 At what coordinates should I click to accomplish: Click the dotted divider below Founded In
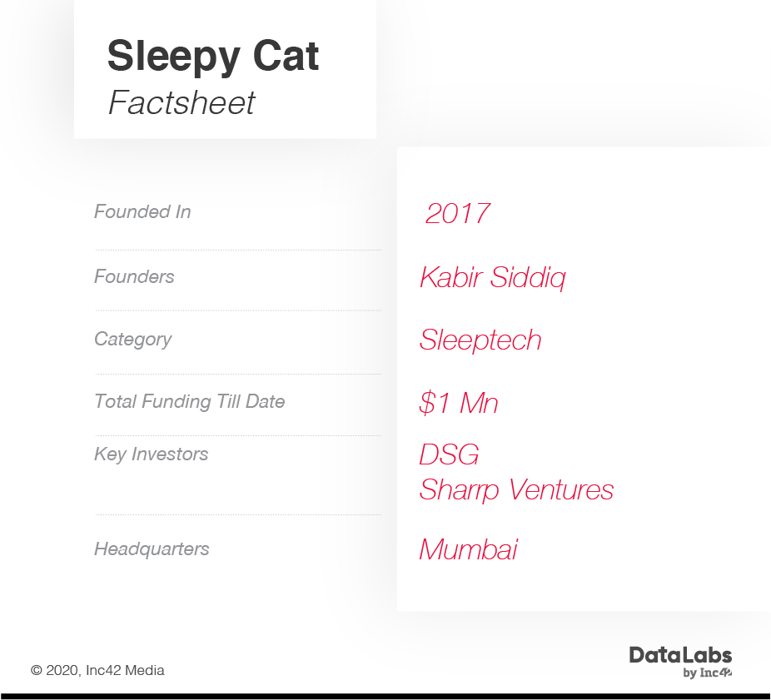click(x=237, y=249)
